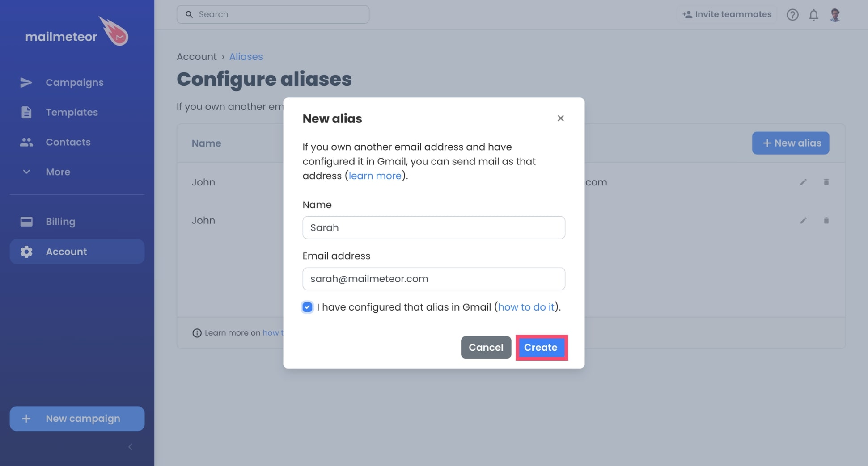
Task: Edit the first John alias pencil icon
Action: [803, 182]
